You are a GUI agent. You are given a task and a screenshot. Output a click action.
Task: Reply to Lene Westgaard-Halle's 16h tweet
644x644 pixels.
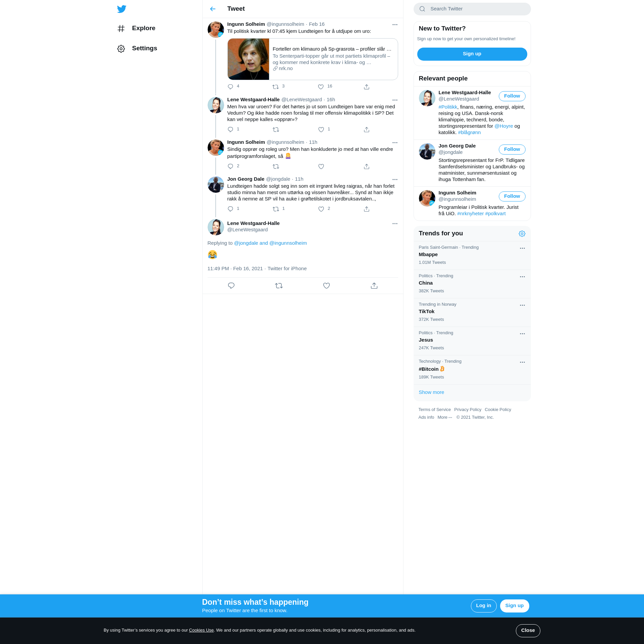coord(230,129)
